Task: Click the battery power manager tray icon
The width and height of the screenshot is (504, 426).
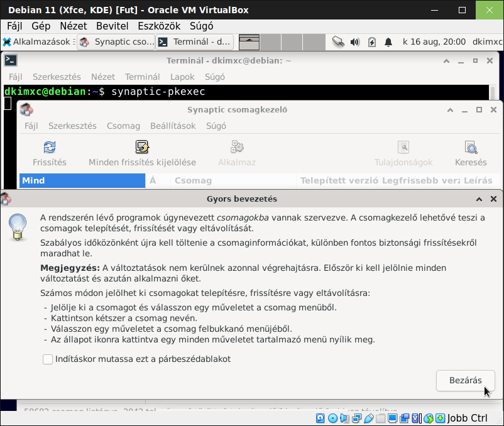Action: pos(372,41)
